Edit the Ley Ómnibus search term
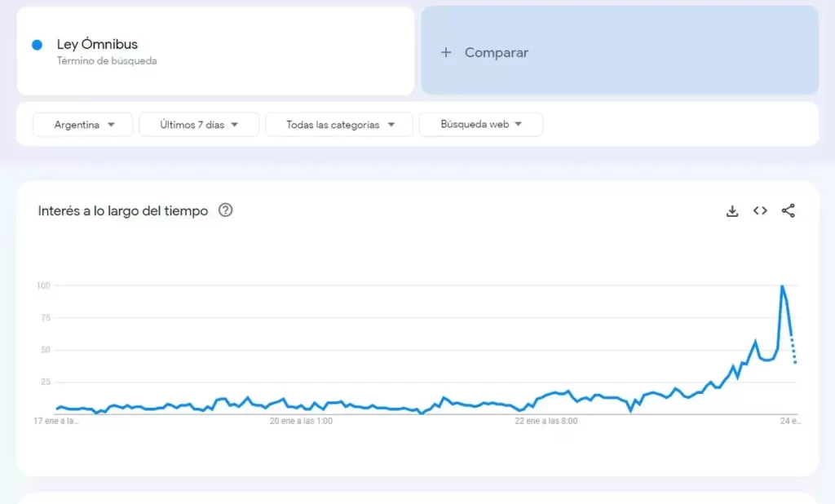Viewport: 835px width, 504px height. tap(97, 45)
